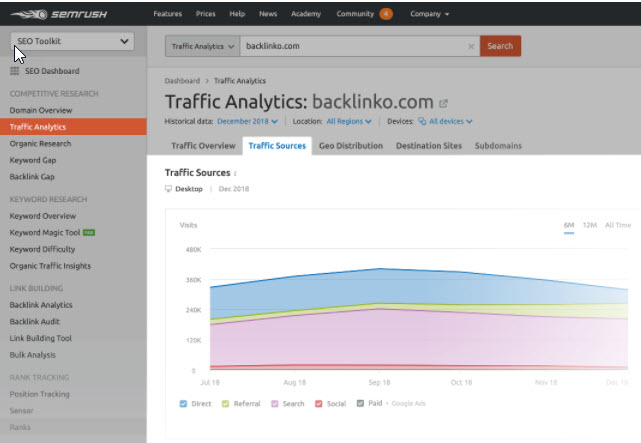Select the All Time chart range

point(618,225)
